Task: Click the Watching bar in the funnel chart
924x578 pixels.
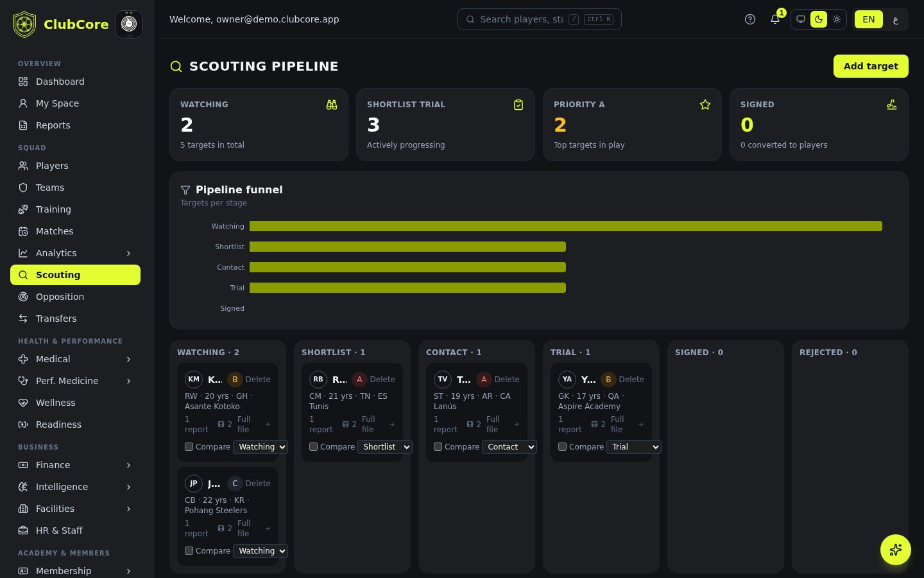Action: (x=566, y=226)
